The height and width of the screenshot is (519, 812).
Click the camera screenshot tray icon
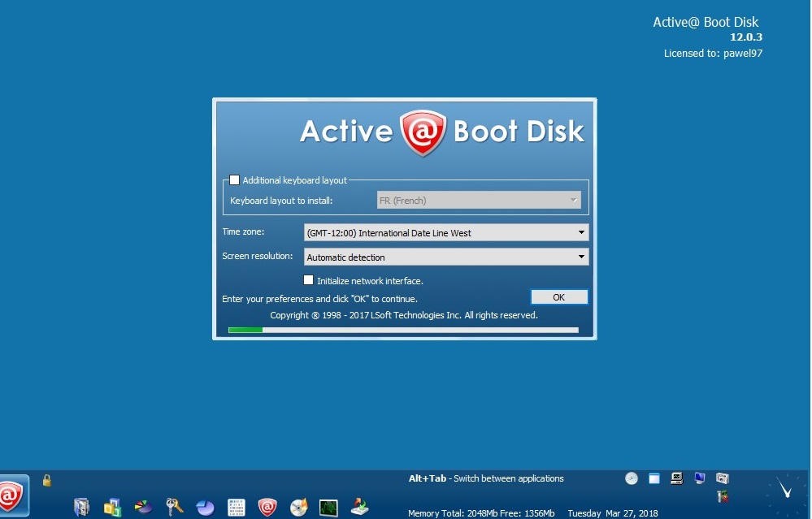click(723, 478)
